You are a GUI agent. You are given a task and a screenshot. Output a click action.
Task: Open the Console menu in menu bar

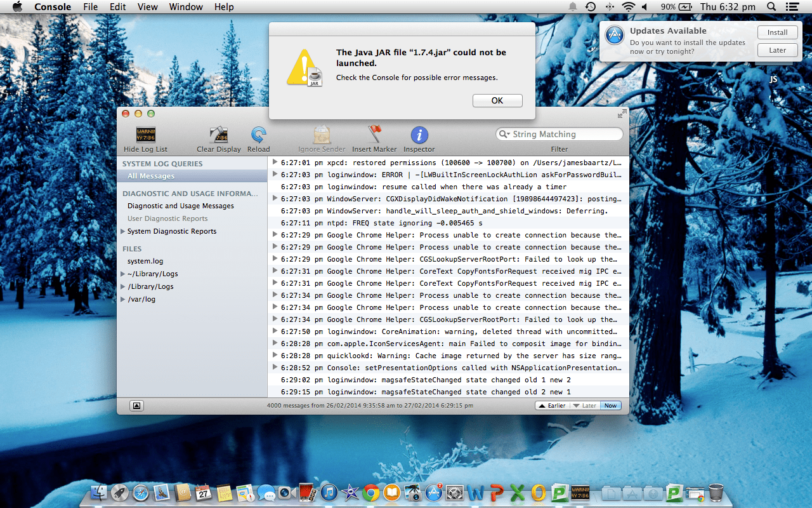pos(52,7)
